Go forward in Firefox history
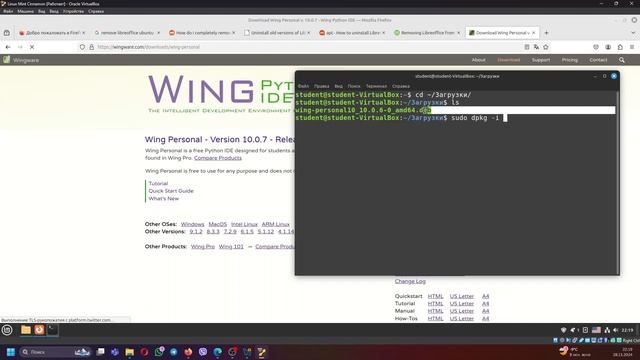640x360 pixels. (x=20, y=47)
